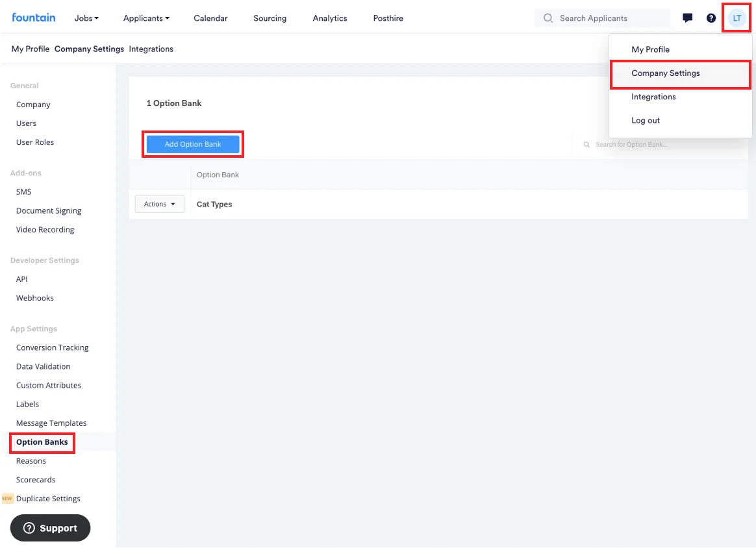Open Scorecards settings
This screenshot has height=548, width=756.
pos(36,480)
